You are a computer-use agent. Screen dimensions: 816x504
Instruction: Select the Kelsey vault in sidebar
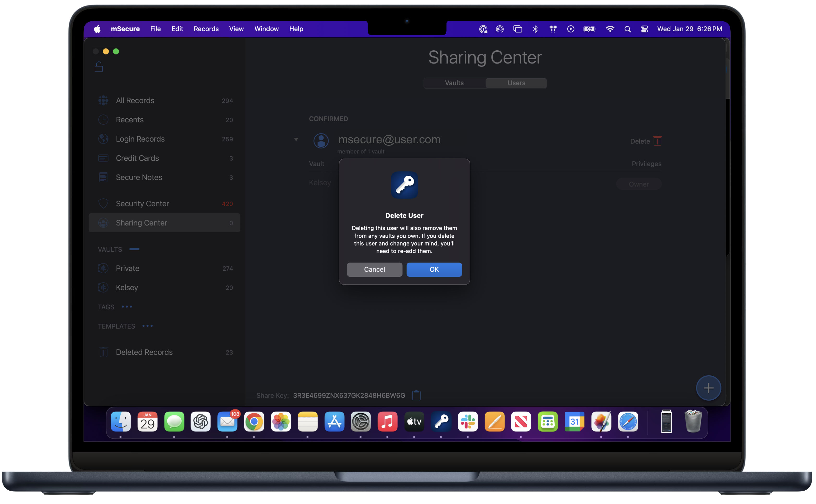127,287
